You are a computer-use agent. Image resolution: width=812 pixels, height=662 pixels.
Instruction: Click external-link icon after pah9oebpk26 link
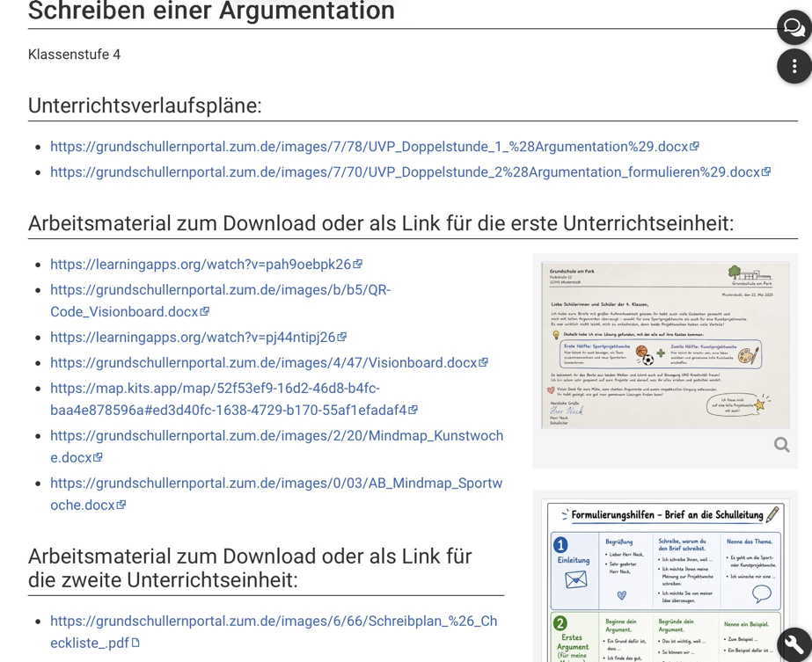[357, 264]
